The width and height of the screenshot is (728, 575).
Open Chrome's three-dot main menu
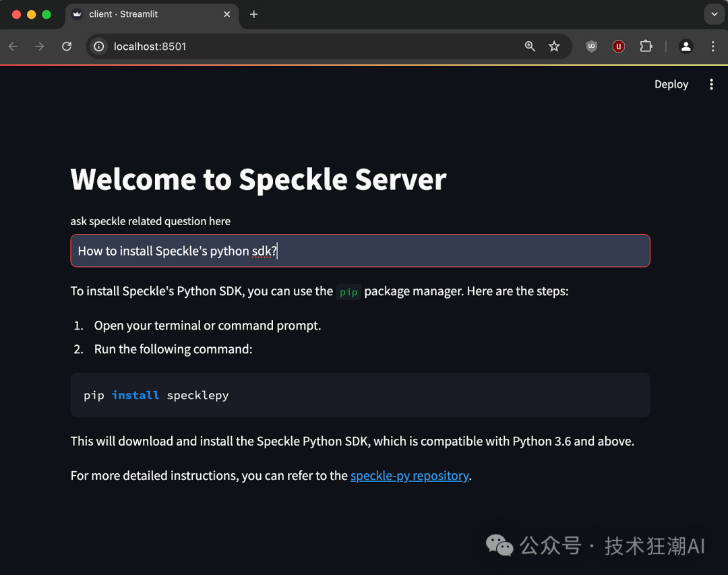click(x=712, y=46)
